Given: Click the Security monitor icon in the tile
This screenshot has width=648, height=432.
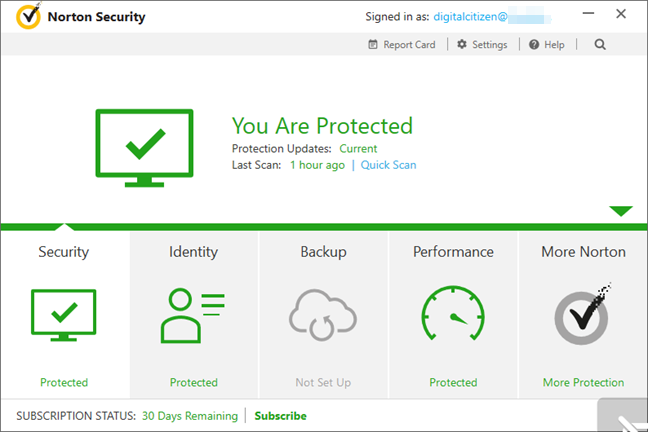Looking at the screenshot, I should tap(64, 315).
